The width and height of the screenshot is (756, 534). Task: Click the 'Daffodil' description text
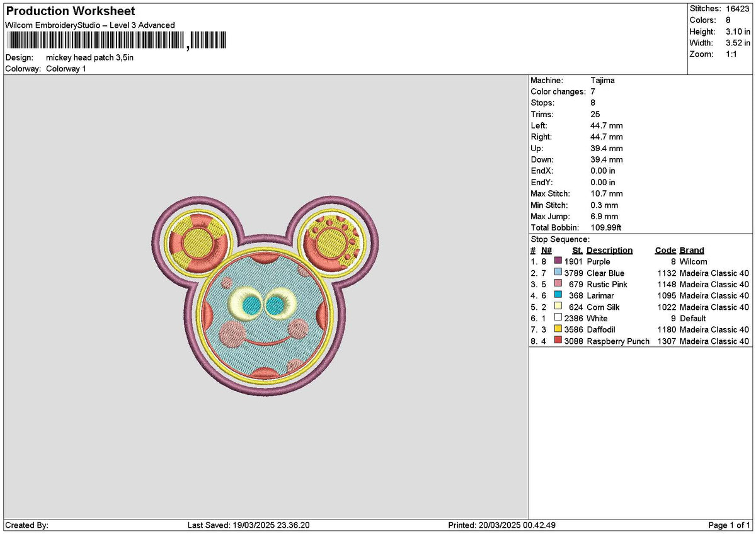(601, 329)
